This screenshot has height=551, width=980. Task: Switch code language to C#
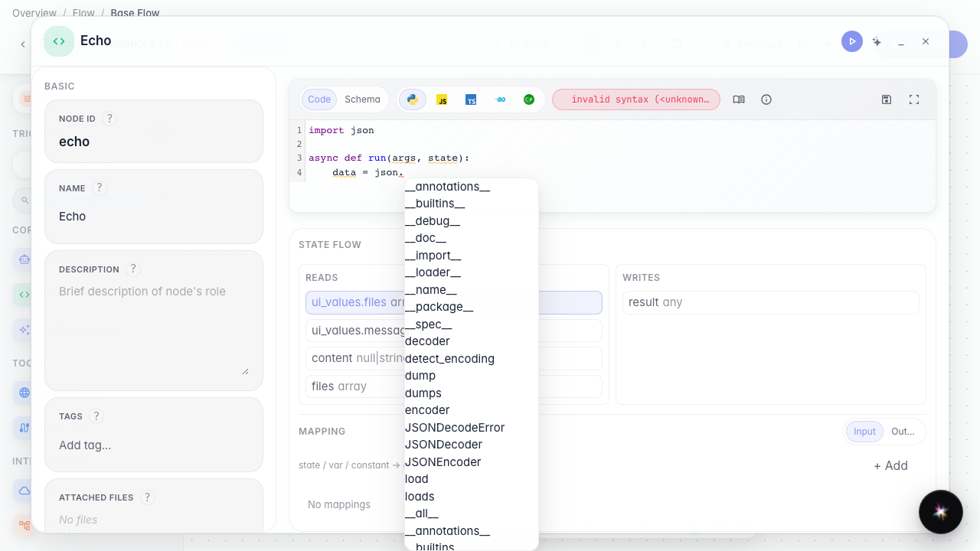(529, 99)
